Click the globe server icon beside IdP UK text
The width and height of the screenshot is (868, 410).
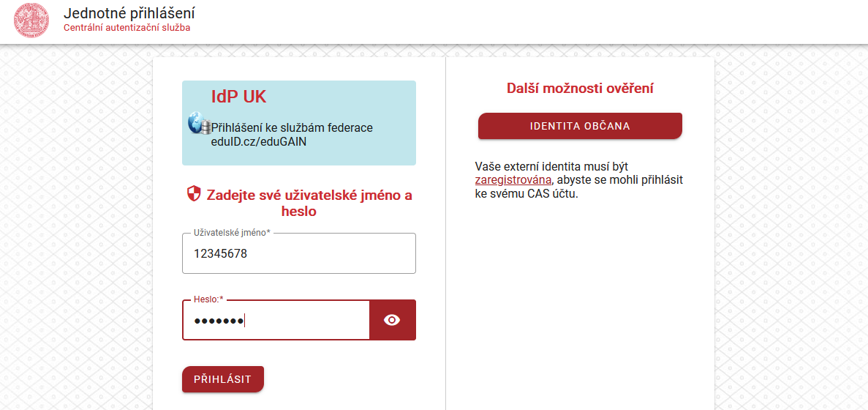[x=199, y=124]
